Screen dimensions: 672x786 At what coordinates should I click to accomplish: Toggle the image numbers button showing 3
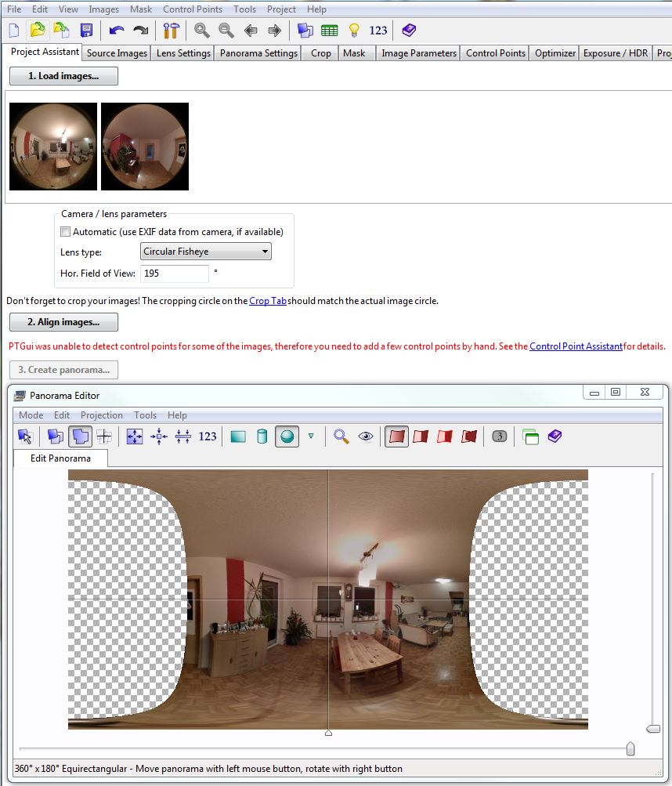(x=499, y=436)
